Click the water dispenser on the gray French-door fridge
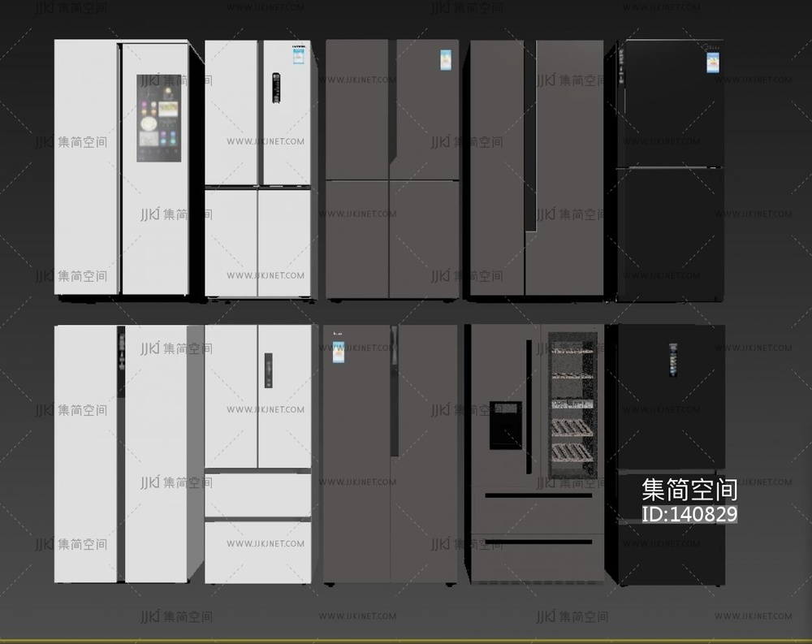 click(x=505, y=426)
